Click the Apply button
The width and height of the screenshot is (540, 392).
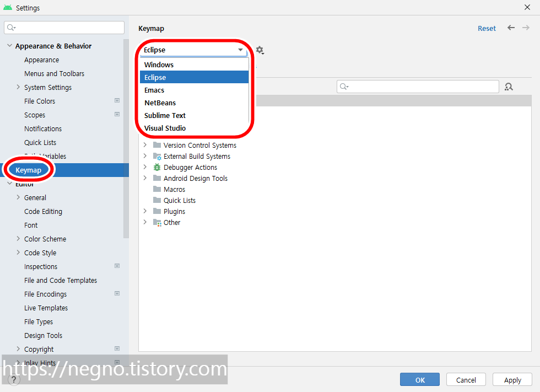tap(512, 380)
